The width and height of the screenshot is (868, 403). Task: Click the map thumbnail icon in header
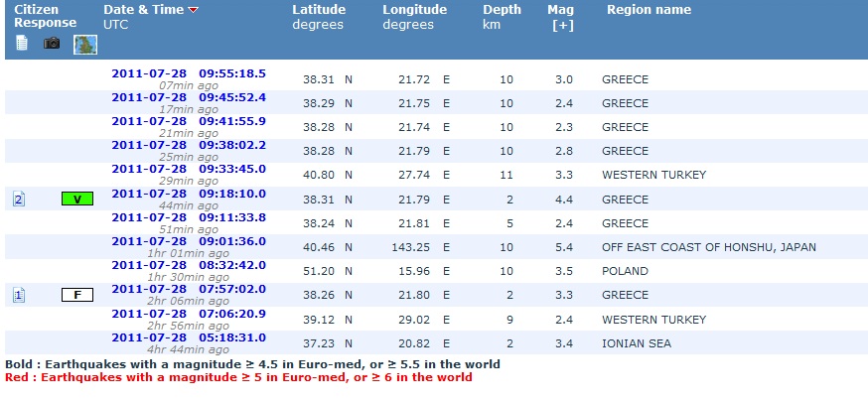coord(85,45)
